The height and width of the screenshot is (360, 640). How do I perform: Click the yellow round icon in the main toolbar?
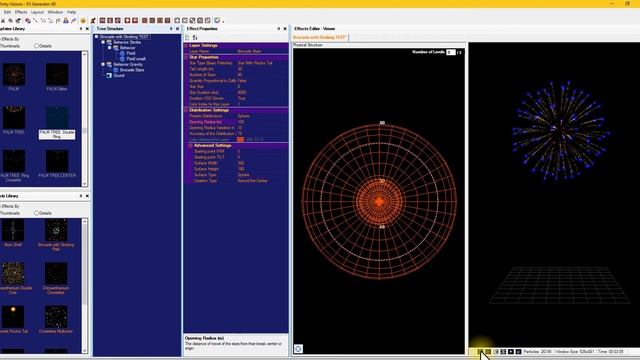(x=83, y=20)
